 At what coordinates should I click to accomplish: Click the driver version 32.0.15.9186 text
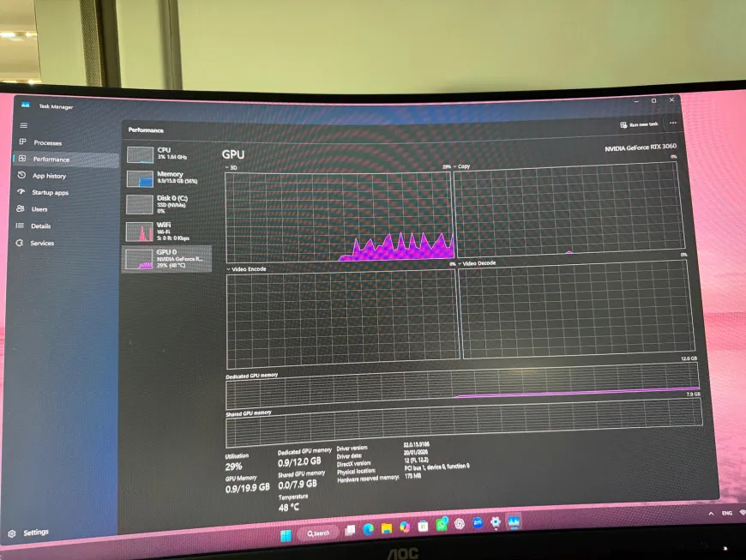416,445
